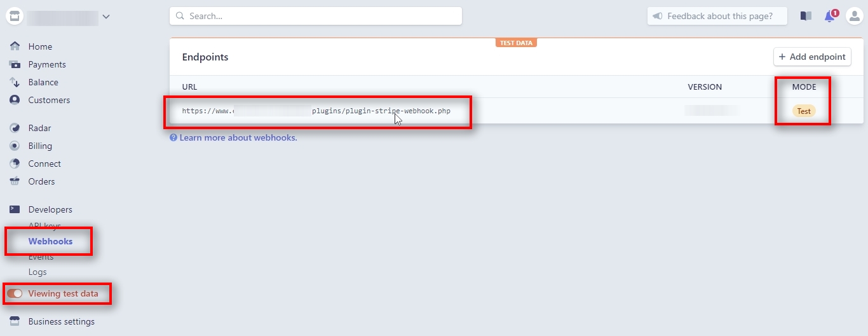The height and width of the screenshot is (336, 868).
Task: Open the user profile avatar icon
Action: (x=854, y=16)
